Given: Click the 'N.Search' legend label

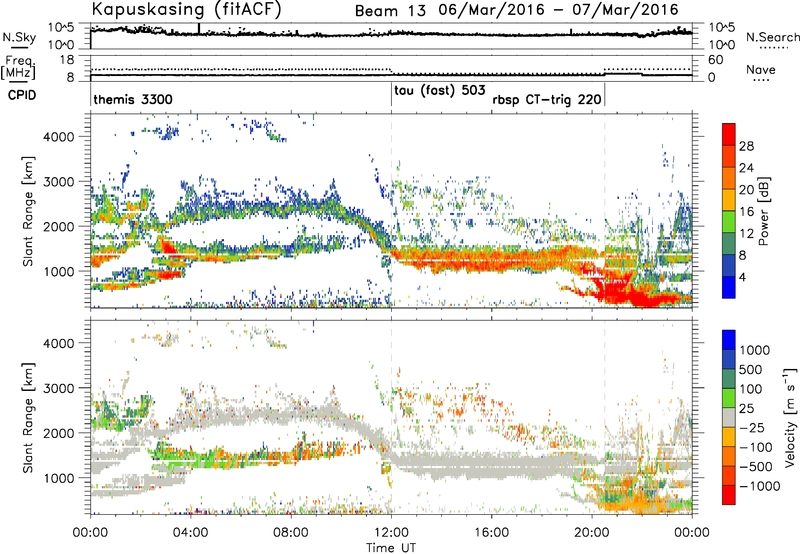Looking at the screenshot, I should click(x=772, y=37).
